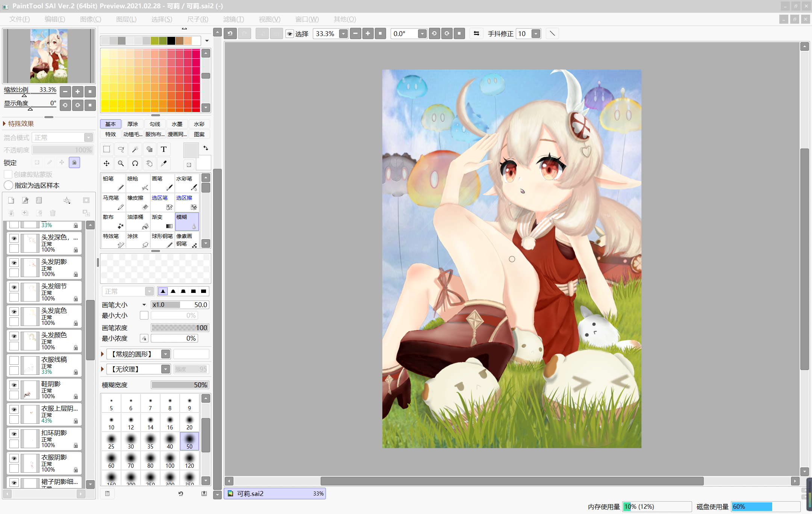This screenshot has height=514, width=812.
Task: Adjust the 画笔浓度 density slider
Action: click(x=180, y=328)
